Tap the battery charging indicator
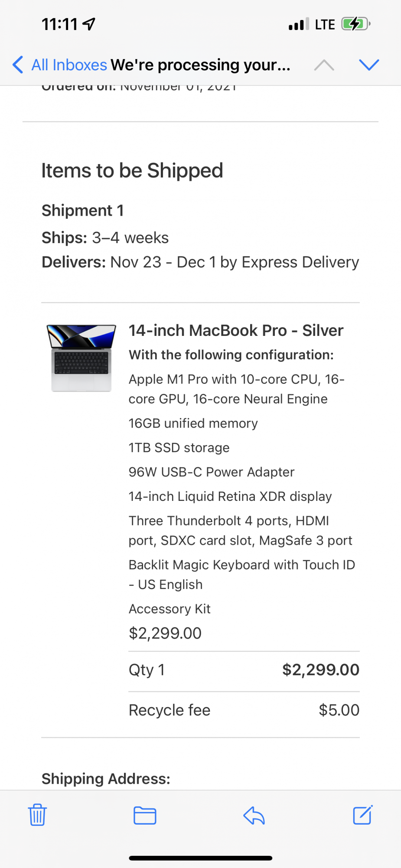The height and width of the screenshot is (868, 401). point(355,24)
